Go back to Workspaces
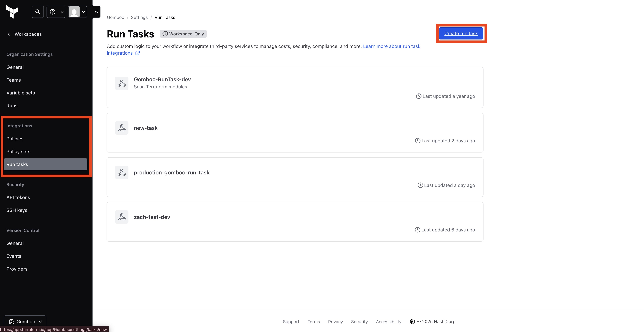644x332 pixels. click(24, 34)
